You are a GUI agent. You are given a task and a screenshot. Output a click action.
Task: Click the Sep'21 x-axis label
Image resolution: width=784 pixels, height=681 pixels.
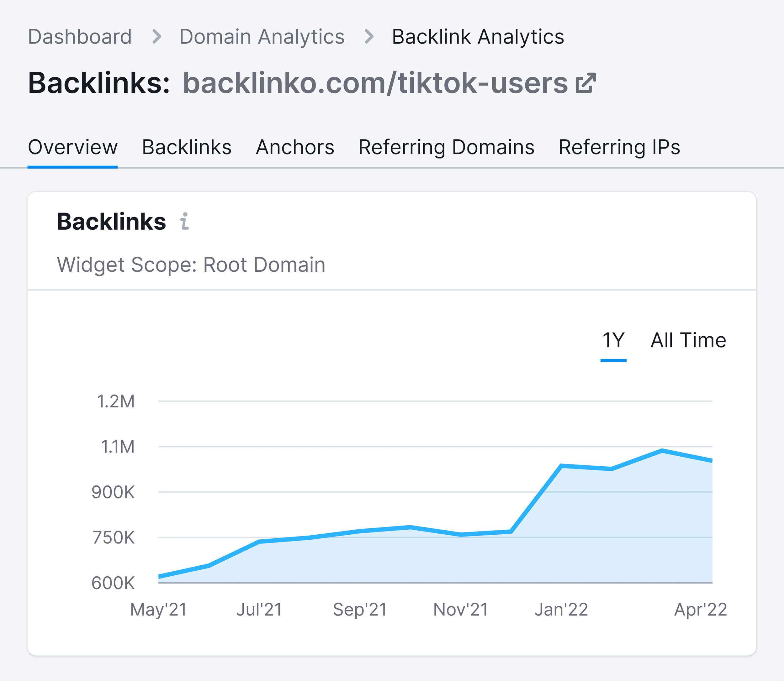coord(360,610)
